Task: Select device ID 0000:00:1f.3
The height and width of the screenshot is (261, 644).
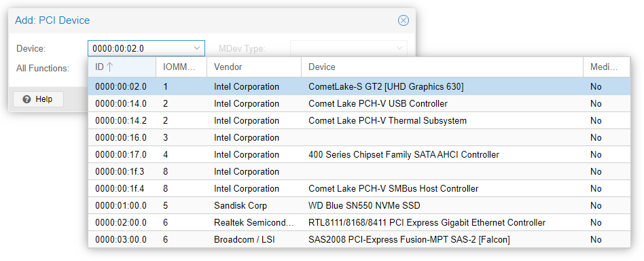Action: [x=120, y=172]
